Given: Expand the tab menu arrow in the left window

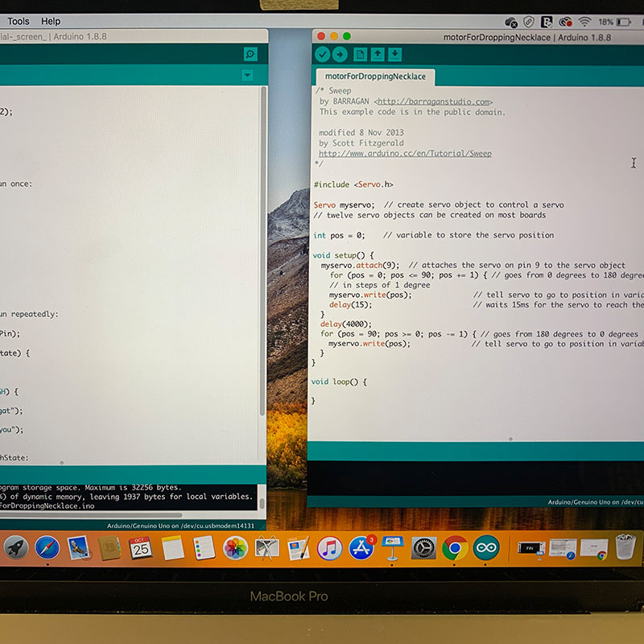Looking at the screenshot, I should pos(247,75).
